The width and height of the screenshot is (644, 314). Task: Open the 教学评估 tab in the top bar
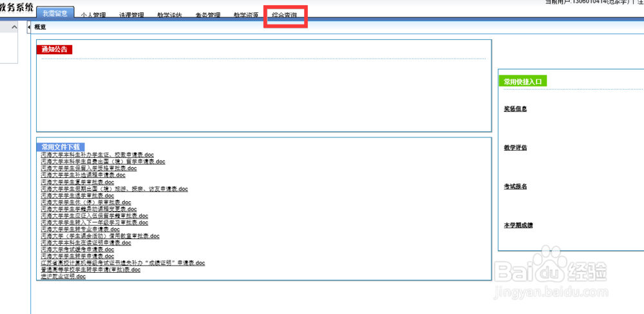(x=169, y=15)
